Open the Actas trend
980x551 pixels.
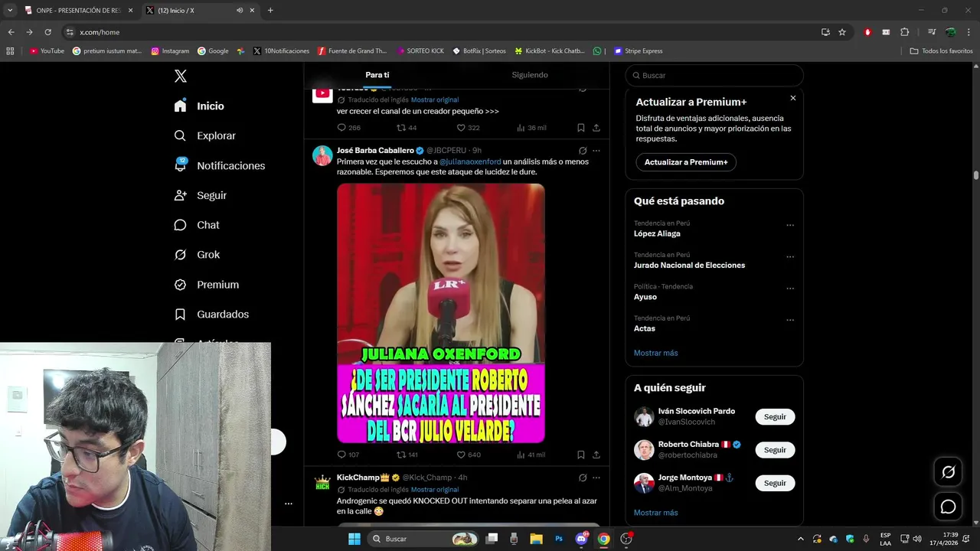(x=645, y=328)
